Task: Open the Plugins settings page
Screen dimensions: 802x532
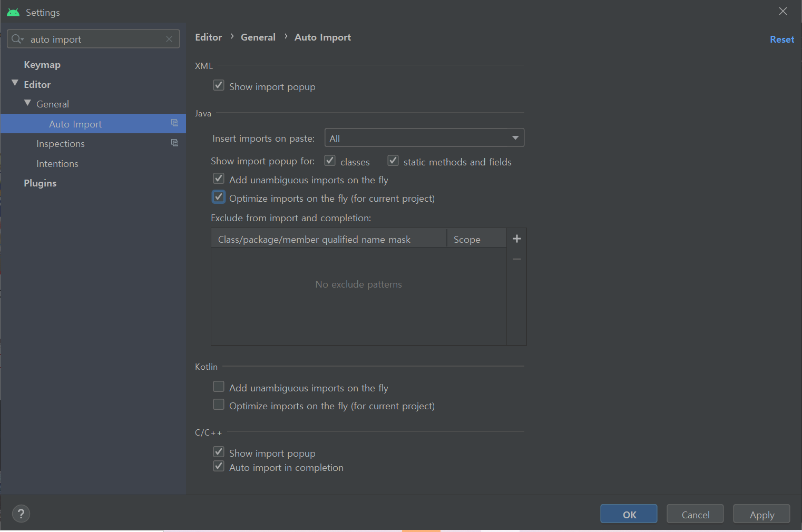Action: [40, 183]
